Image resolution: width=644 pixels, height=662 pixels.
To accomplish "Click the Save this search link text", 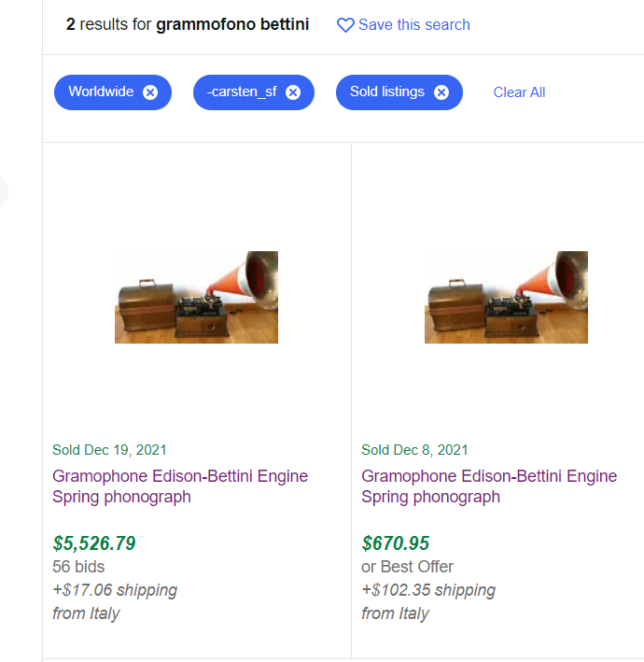I will pos(413,25).
